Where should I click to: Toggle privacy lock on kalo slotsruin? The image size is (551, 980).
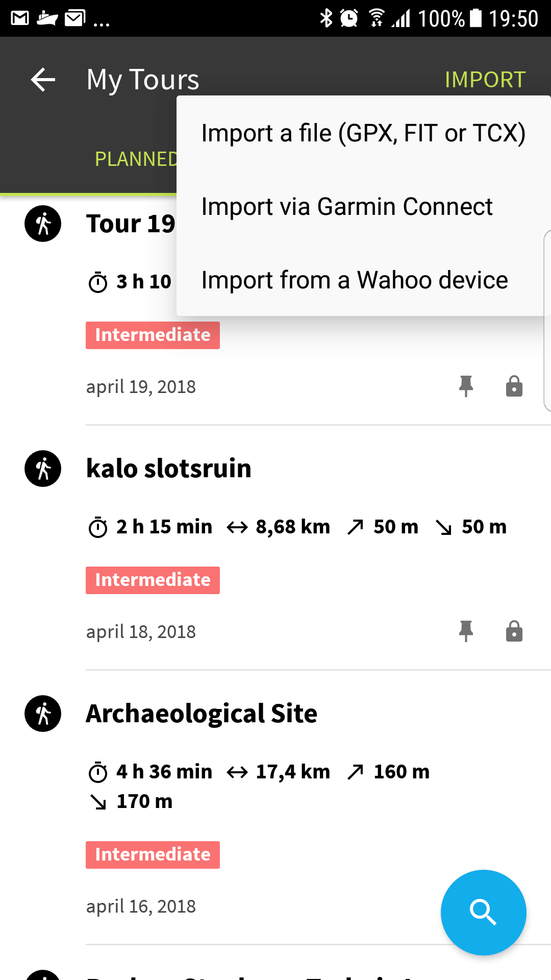point(514,631)
